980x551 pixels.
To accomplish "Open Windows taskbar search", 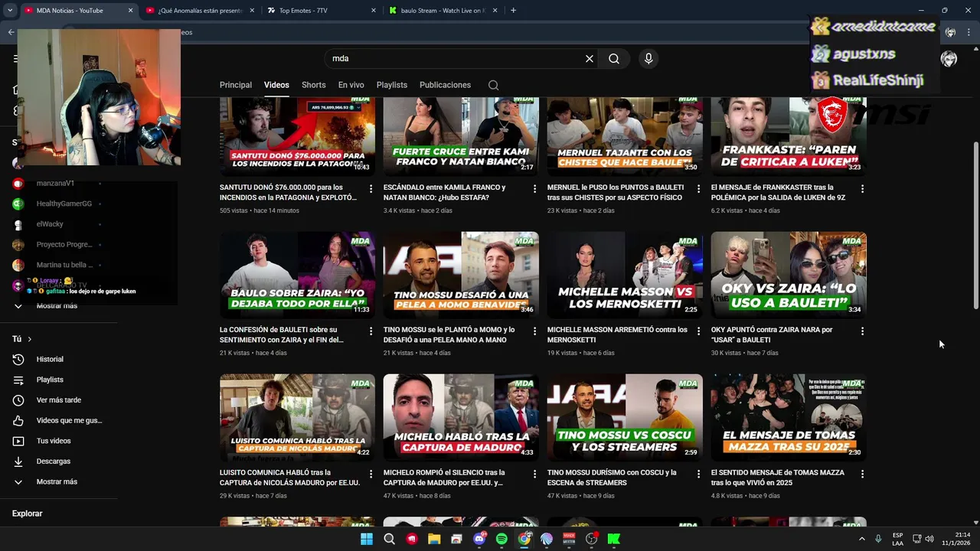I will tap(389, 539).
